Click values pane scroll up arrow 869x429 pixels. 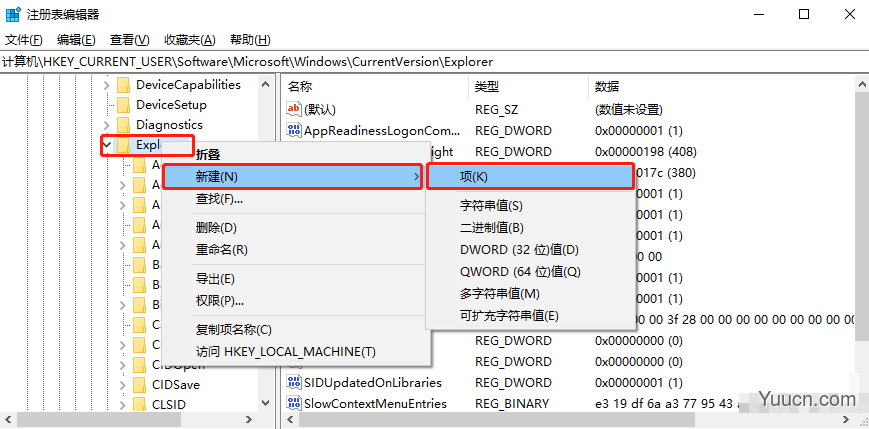862,84
